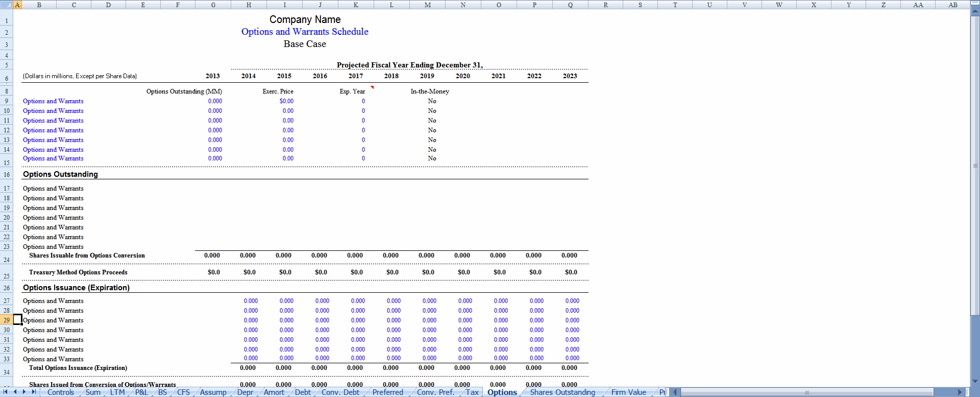Click the tab bar split handle
Screen dimensions: 980x397
pyautogui.click(x=668, y=392)
